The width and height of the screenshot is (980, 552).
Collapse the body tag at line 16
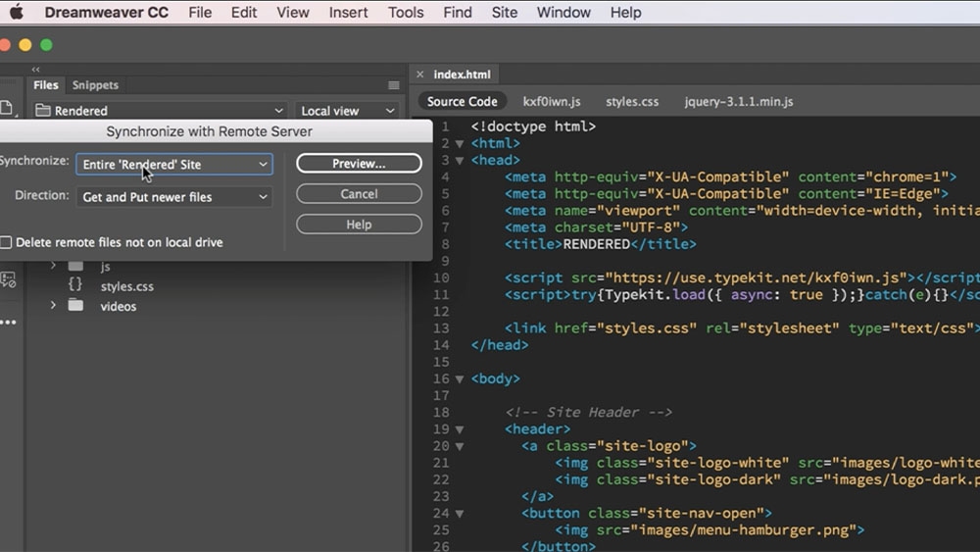[x=460, y=379]
